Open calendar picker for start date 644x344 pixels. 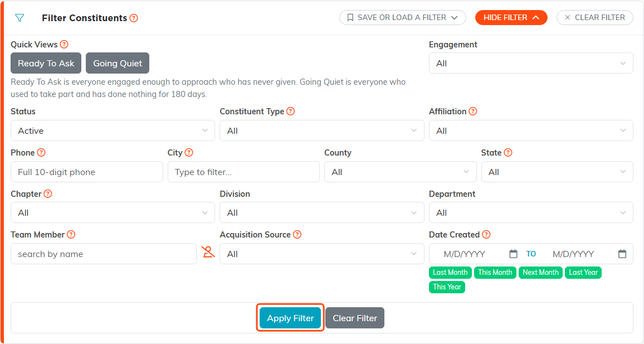tap(514, 254)
